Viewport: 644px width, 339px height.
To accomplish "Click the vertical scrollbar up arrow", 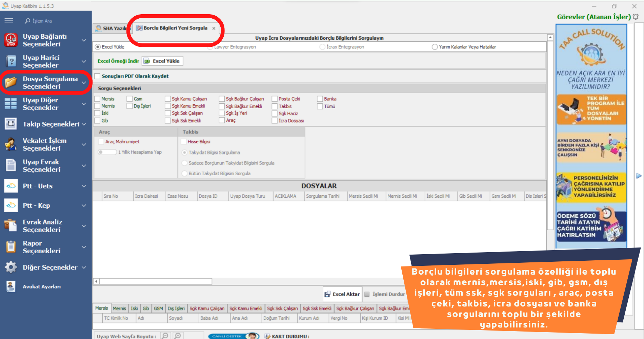I will pos(550,38).
